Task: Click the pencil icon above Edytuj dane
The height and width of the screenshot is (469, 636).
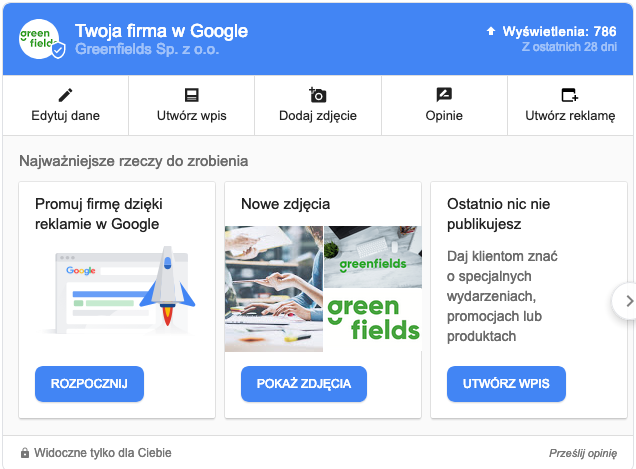Action: [x=65, y=95]
